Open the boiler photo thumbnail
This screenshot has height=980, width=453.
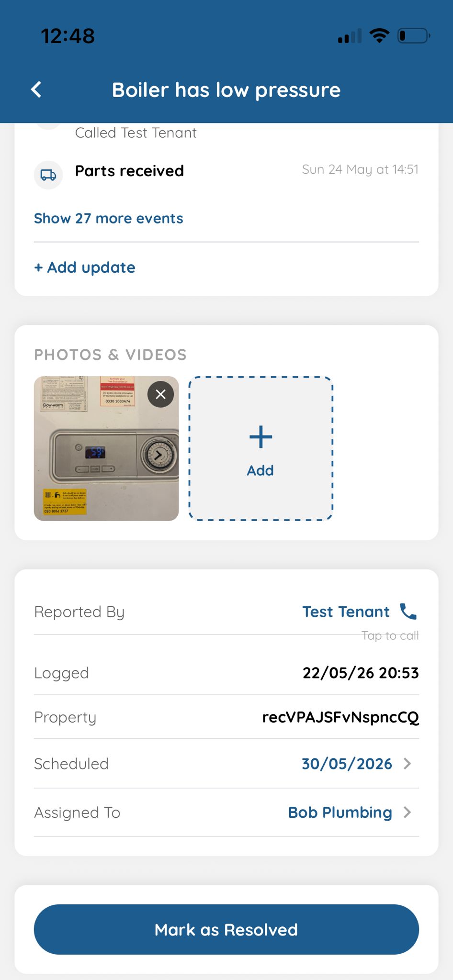point(106,448)
